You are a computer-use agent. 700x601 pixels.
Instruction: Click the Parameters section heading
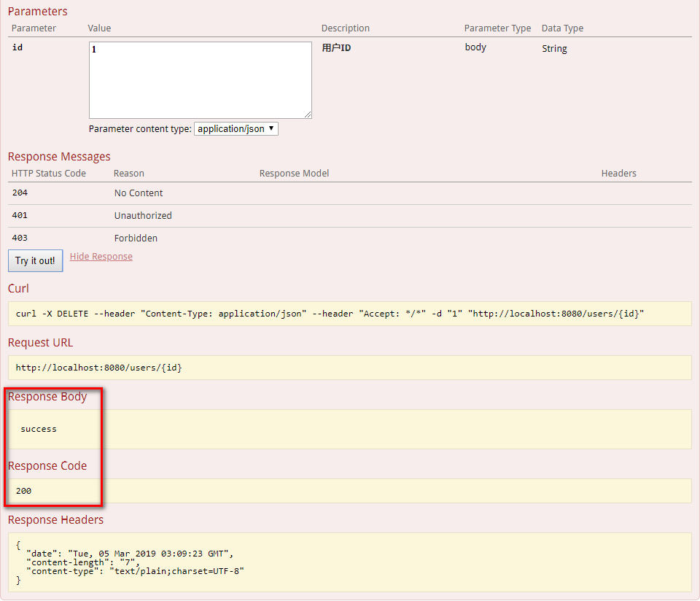[37, 12]
